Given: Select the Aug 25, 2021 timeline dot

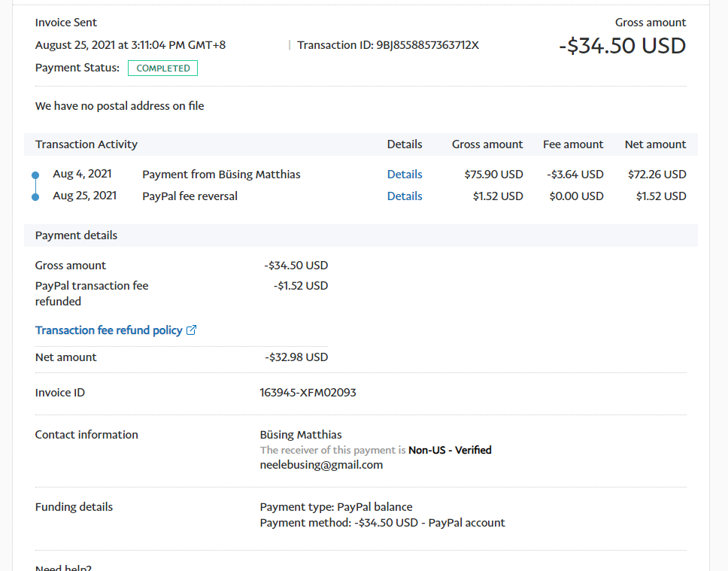Looking at the screenshot, I should [x=35, y=197].
